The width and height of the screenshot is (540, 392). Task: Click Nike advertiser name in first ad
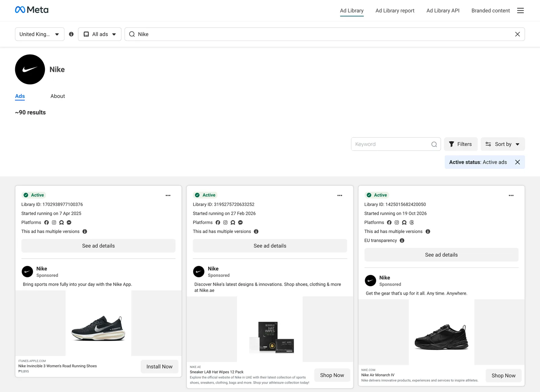click(x=42, y=269)
